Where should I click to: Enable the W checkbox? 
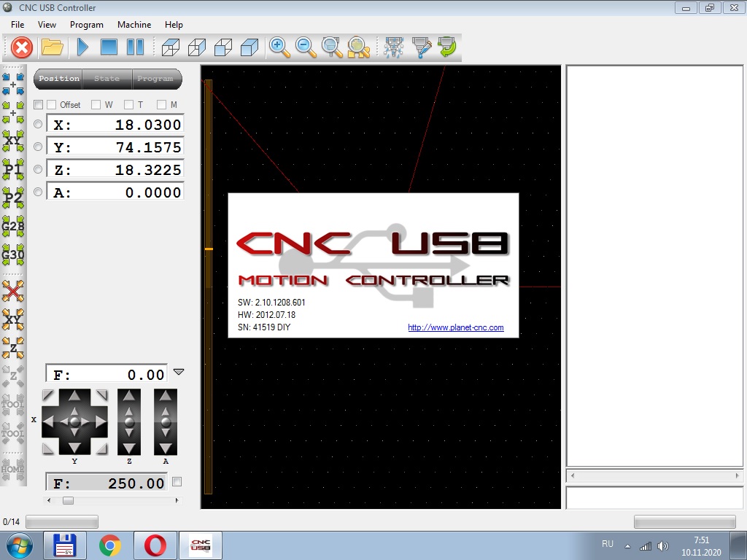pos(96,105)
